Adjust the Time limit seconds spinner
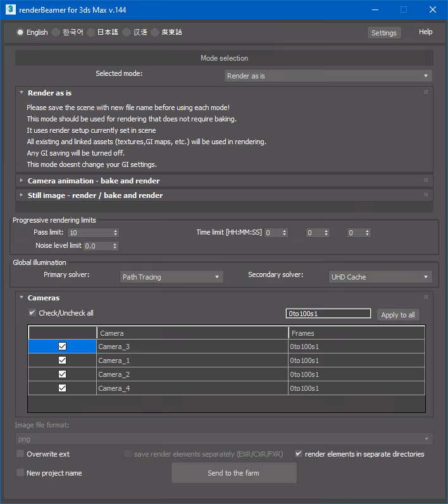This screenshot has width=448, height=504. coord(367,233)
